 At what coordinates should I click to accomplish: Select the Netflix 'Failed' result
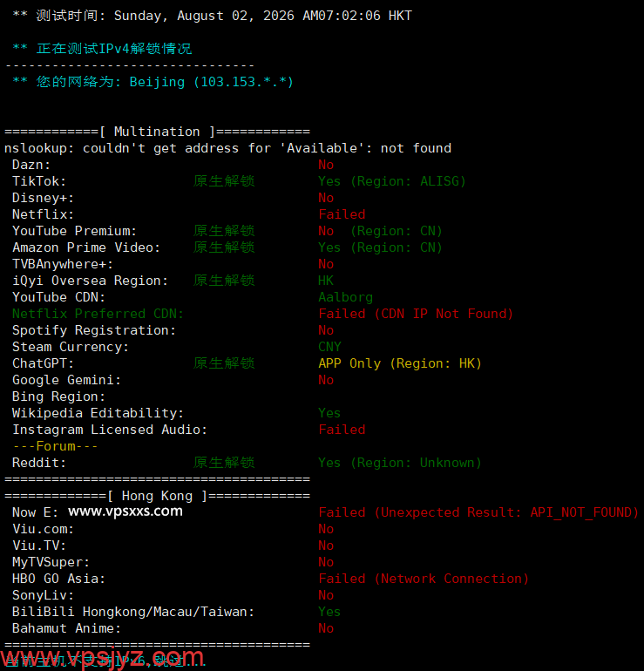(x=342, y=214)
